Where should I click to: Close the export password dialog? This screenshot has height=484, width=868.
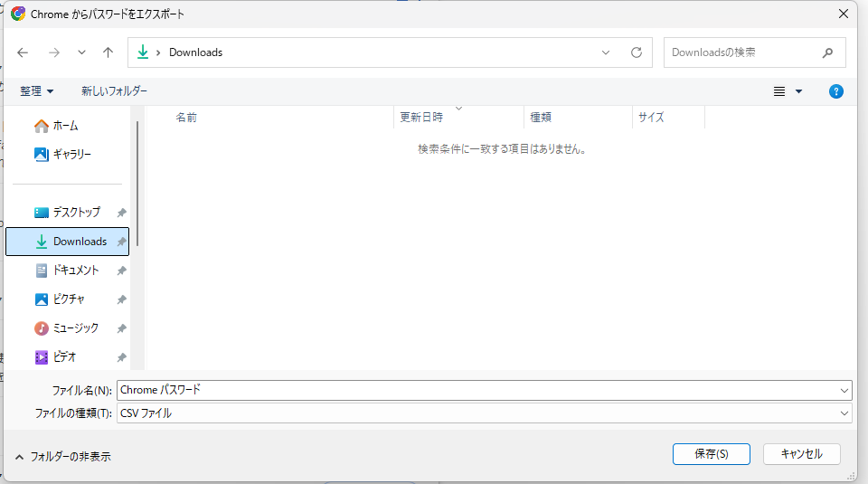[x=843, y=14]
